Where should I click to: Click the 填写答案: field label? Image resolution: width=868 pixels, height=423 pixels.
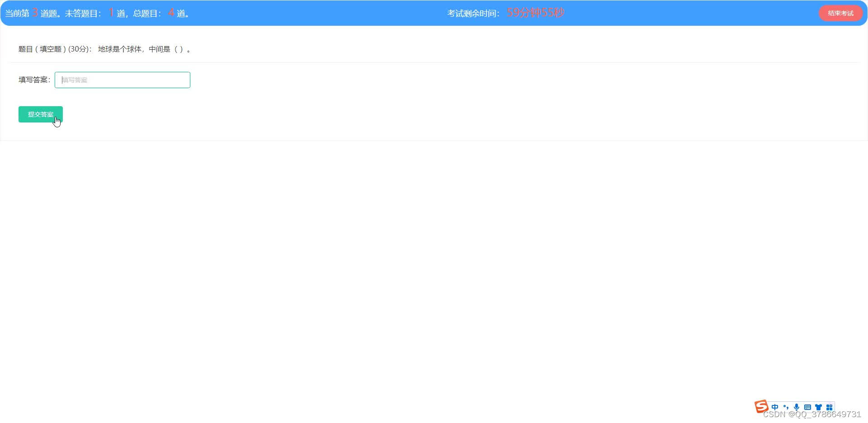click(34, 80)
